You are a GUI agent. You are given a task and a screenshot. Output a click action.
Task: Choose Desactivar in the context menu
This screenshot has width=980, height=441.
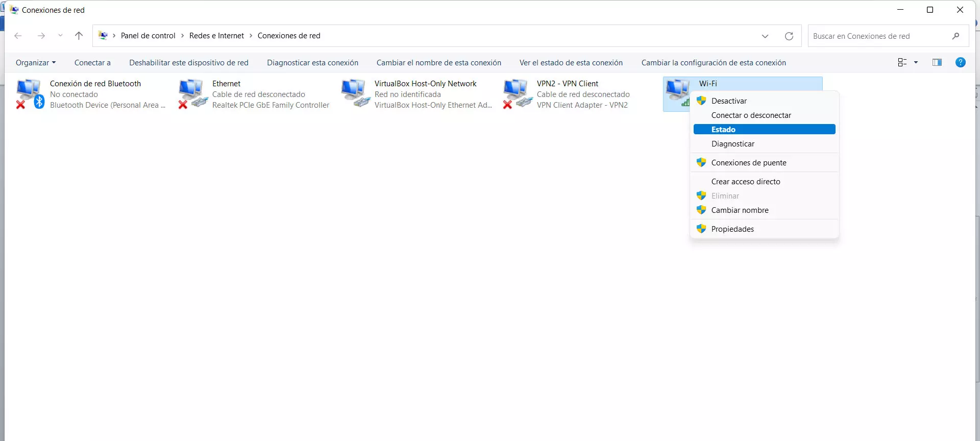point(765,101)
